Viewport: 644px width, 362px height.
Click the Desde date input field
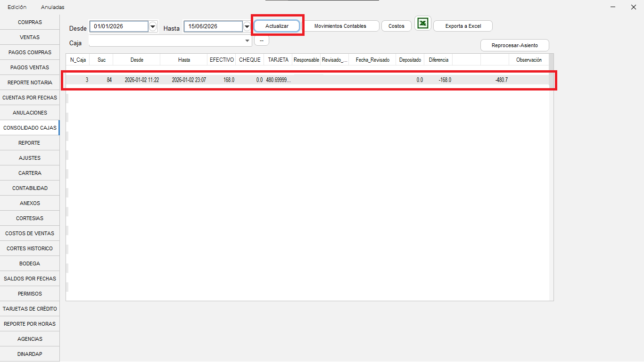(x=119, y=26)
